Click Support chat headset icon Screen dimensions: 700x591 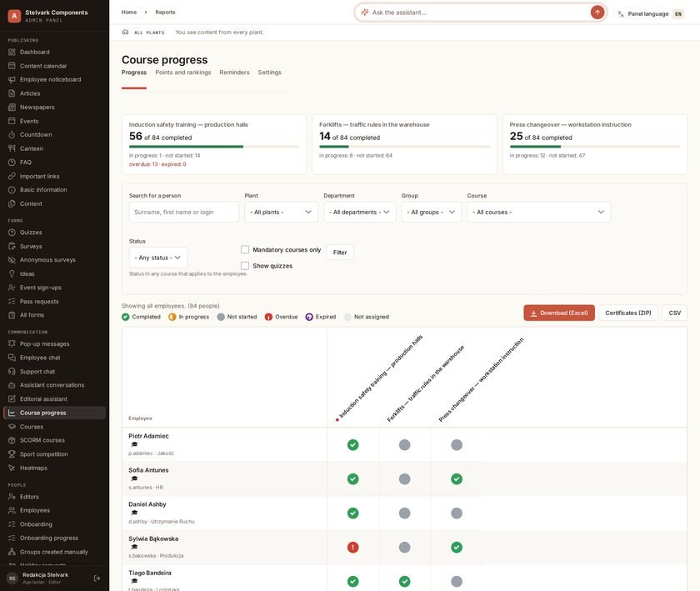(x=12, y=371)
